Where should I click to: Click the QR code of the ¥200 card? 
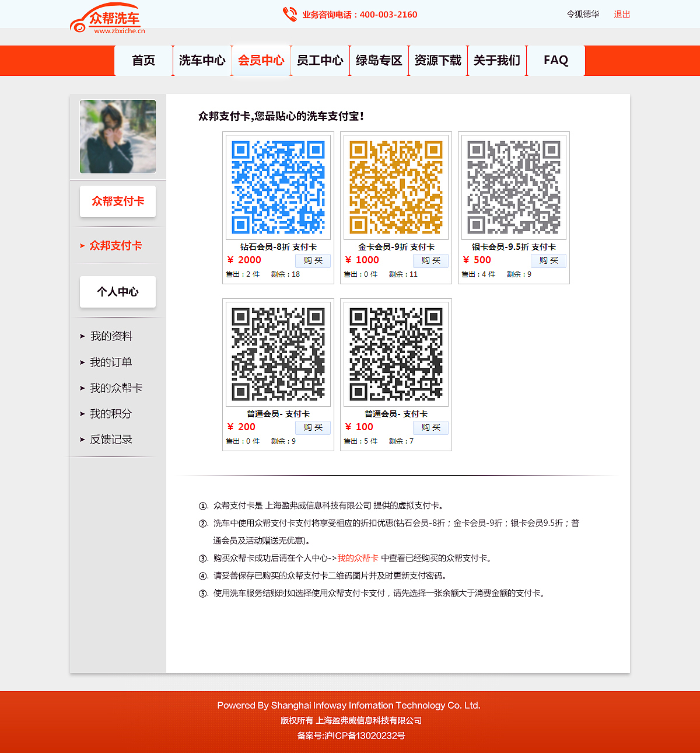pos(278,354)
